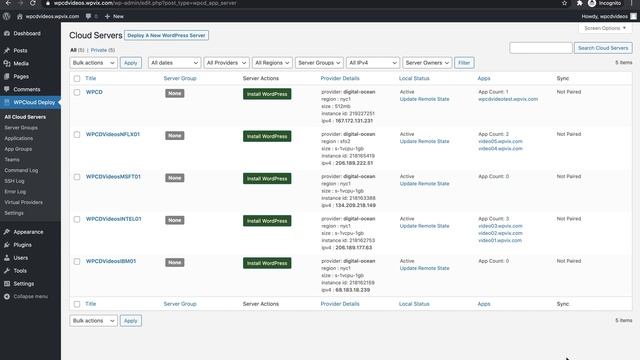This screenshot has width=640, height=360.
Task: Click the Filter button
Action: click(x=464, y=63)
